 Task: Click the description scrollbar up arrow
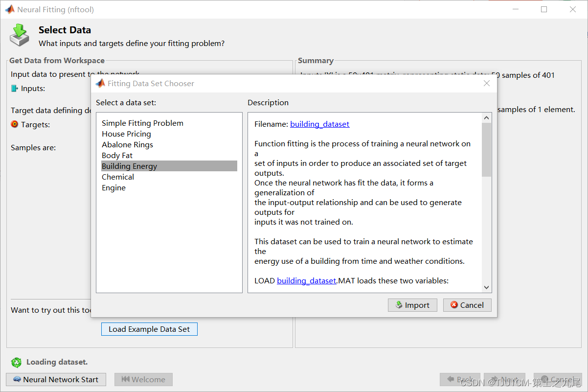pyautogui.click(x=486, y=118)
